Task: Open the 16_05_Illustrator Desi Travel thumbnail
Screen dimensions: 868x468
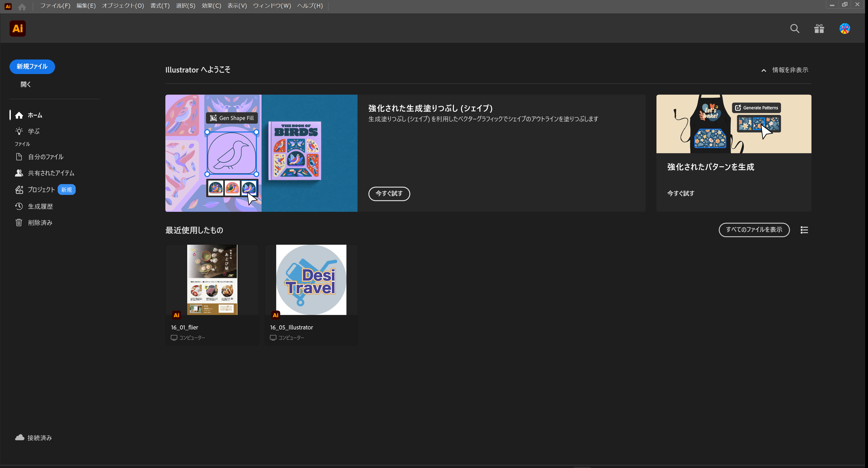Action: click(x=311, y=280)
